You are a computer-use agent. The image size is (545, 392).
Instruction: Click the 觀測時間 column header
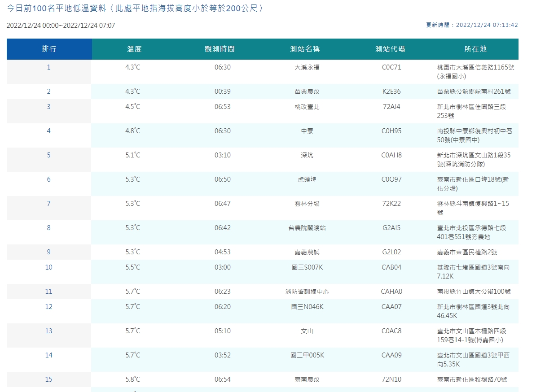pos(220,49)
